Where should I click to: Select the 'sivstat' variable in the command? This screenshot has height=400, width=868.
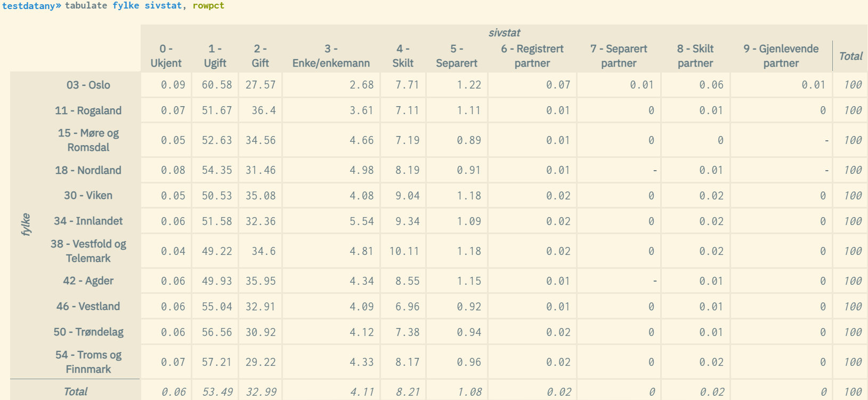(163, 6)
